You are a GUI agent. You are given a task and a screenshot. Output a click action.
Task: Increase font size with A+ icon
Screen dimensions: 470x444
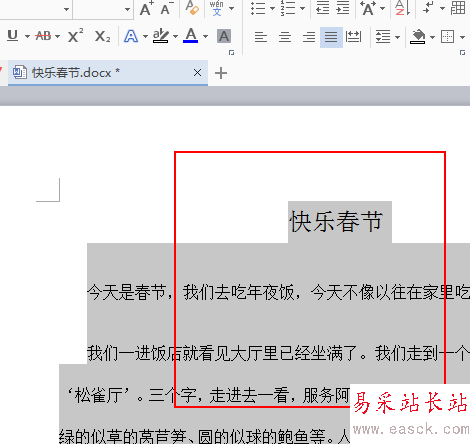coord(146,8)
